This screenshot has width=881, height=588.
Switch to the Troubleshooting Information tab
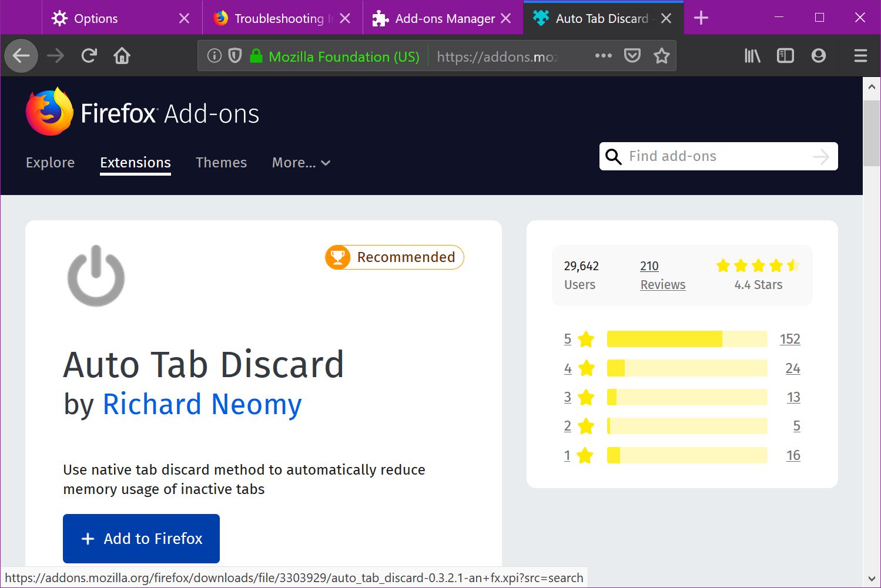coord(282,19)
